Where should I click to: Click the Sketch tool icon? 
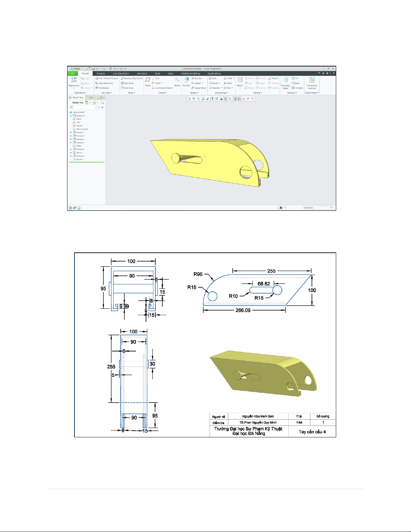(x=177, y=81)
